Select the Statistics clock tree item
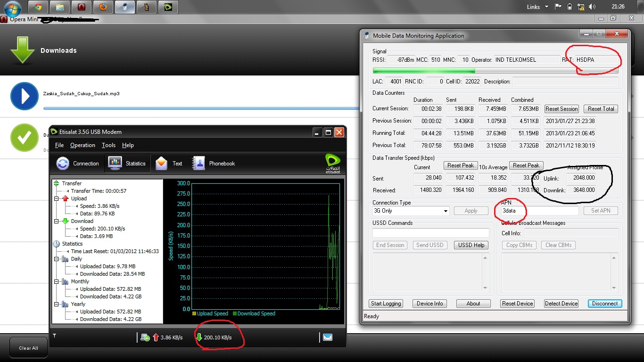The width and height of the screenshot is (644, 362). pyautogui.click(x=72, y=244)
